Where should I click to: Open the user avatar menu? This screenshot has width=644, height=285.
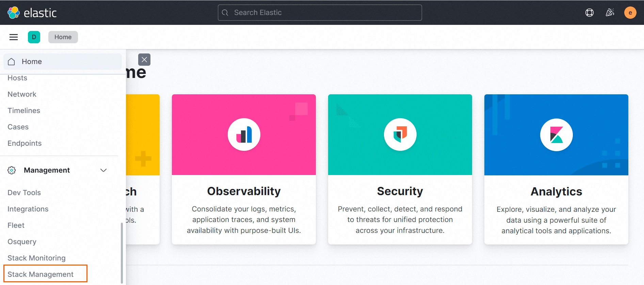[x=630, y=13]
